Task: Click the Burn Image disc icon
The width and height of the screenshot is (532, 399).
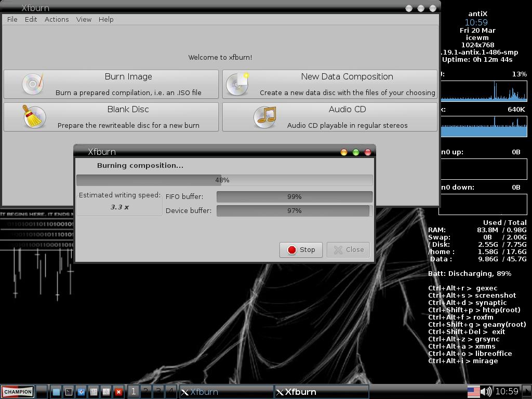Action: 33,84
